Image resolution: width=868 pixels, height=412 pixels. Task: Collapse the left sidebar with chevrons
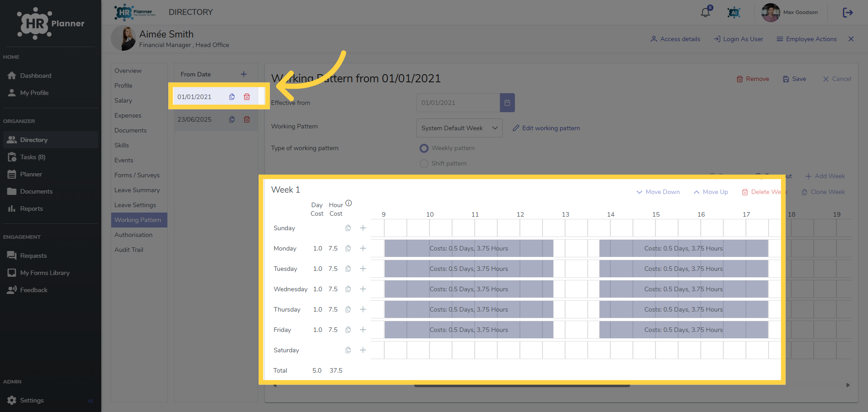(x=90, y=401)
